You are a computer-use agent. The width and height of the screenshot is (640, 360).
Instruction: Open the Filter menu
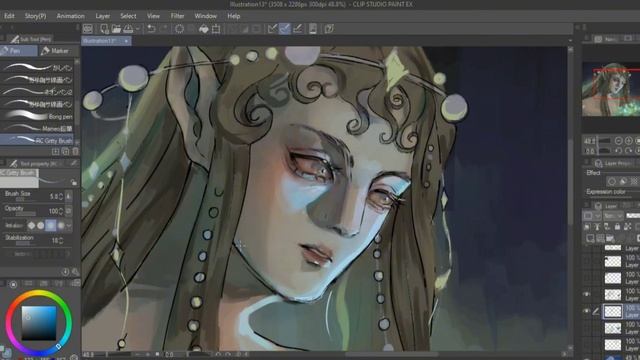click(x=178, y=16)
